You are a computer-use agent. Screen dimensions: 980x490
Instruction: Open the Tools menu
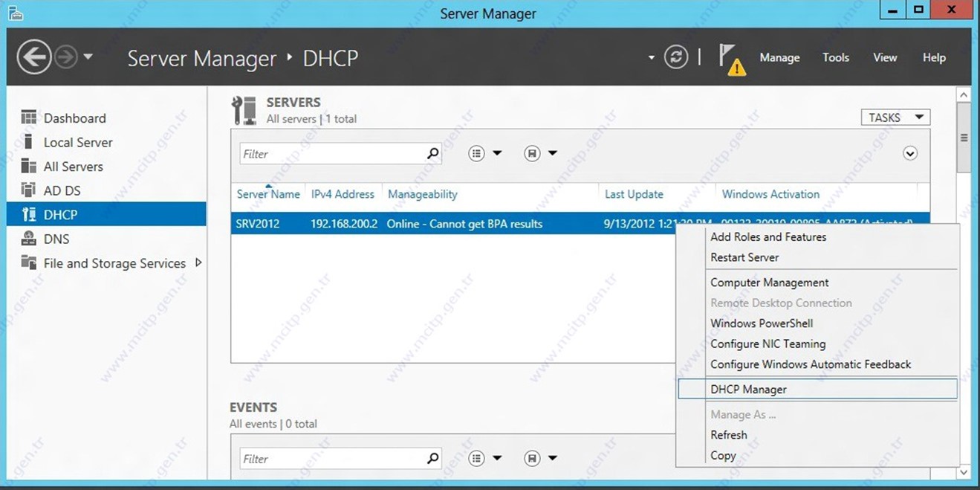836,57
